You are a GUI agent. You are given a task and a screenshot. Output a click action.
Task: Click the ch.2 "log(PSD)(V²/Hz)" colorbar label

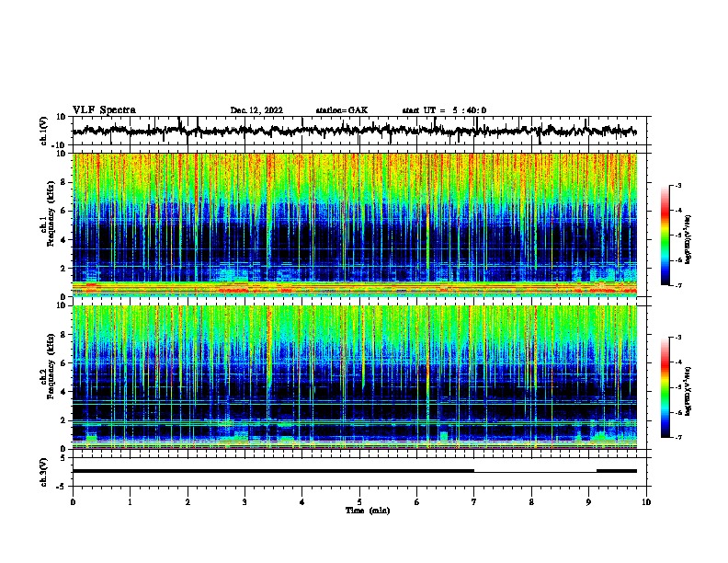[688, 392]
